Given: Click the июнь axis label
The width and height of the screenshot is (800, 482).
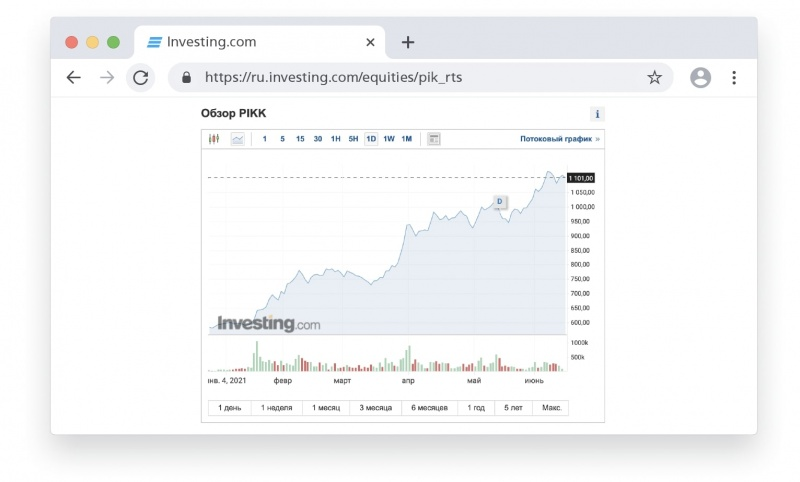Looking at the screenshot, I should point(534,380).
